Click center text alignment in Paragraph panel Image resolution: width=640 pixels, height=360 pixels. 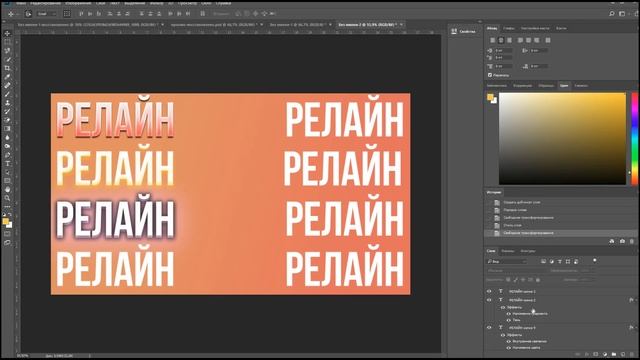coord(501,40)
